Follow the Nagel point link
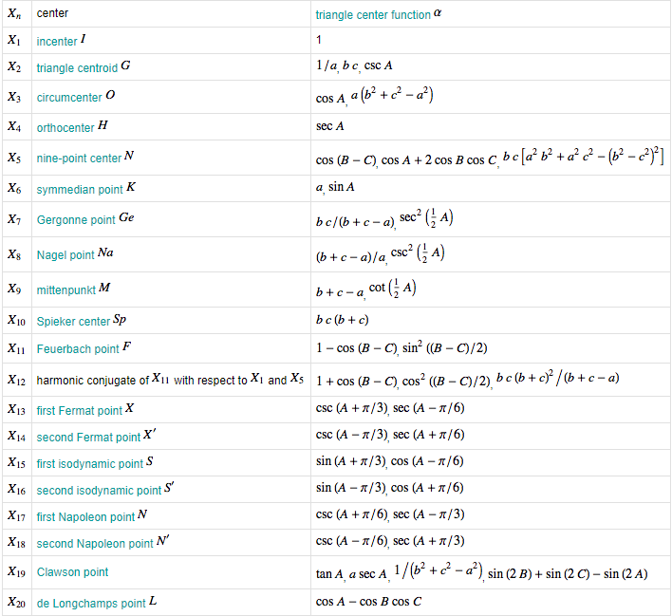This screenshot has width=672, height=616. pyautogui.click(x=65, y=255)
